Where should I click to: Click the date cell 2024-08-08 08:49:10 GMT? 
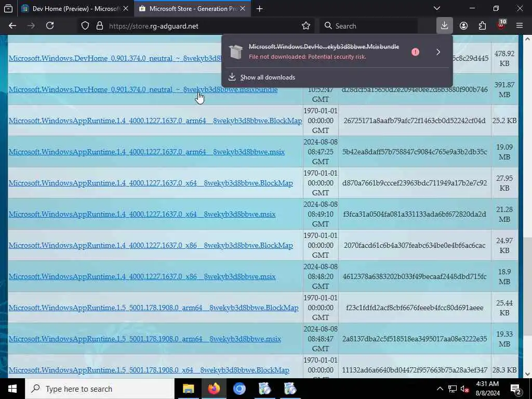(320, 214)
